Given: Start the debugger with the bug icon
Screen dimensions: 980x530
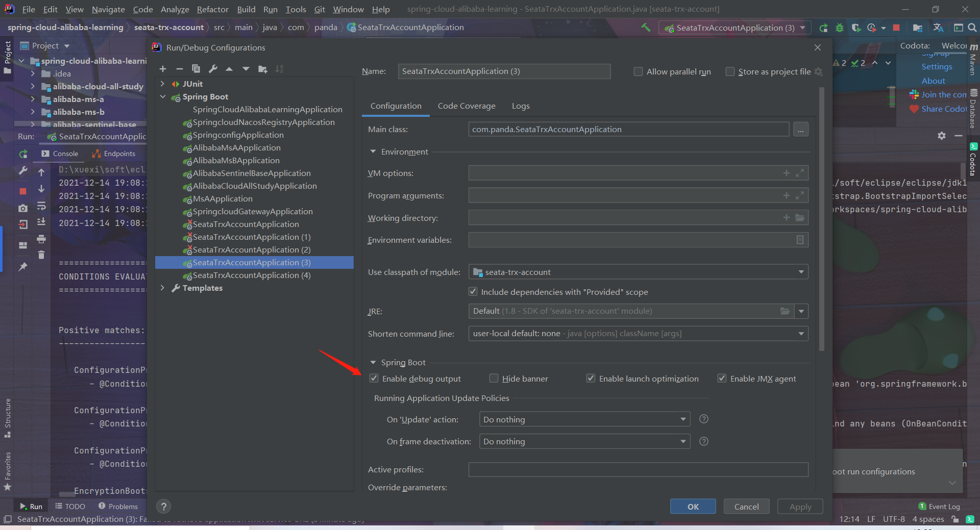Looking at the screenshot, I should pyautogui.click(x=840, y=28).
